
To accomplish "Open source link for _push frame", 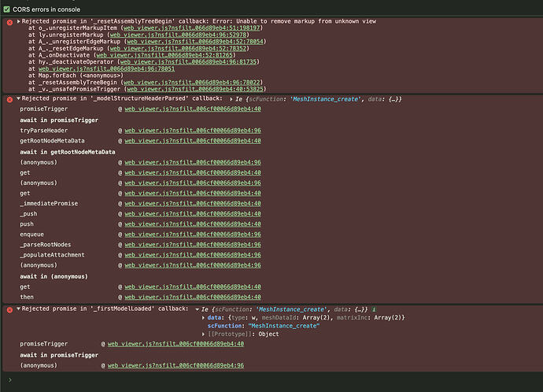I will 193,214.
